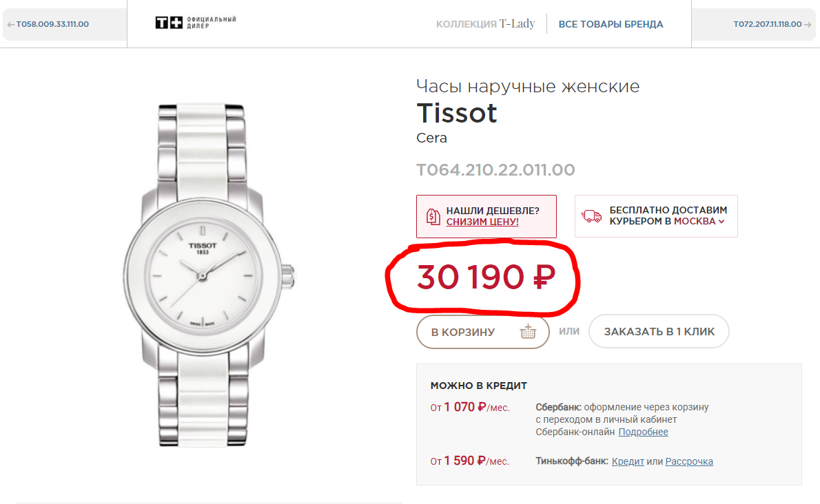The image size is (820, 504).
Task: Click the Tissot official dealer logo
Action: pos(196,23)
